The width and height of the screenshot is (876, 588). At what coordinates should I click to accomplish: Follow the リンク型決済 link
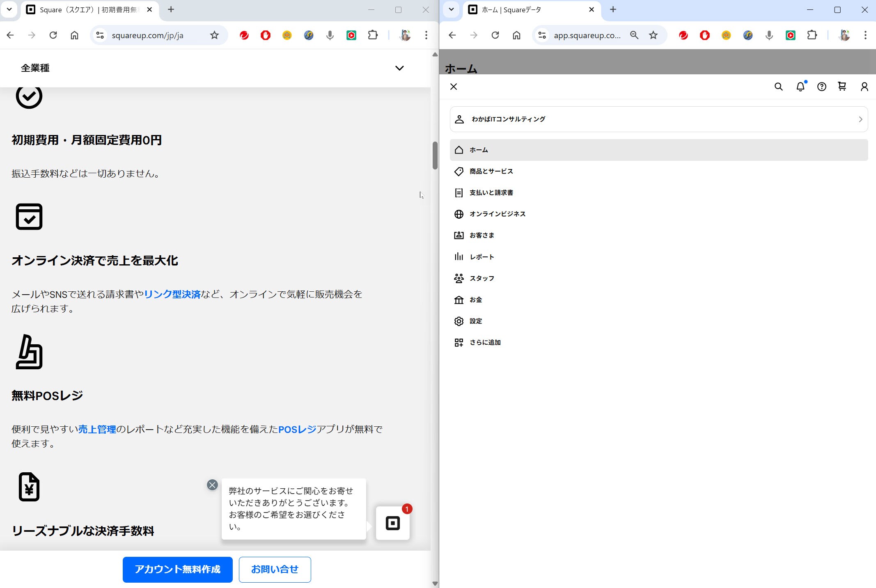click(x=172, y=294)
